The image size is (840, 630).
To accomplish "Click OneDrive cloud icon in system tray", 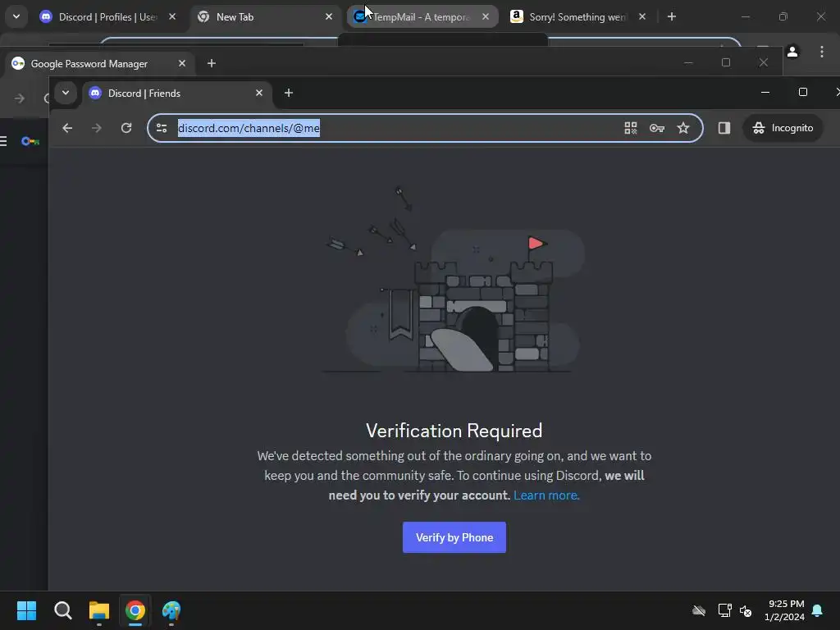I will [699, 610].
